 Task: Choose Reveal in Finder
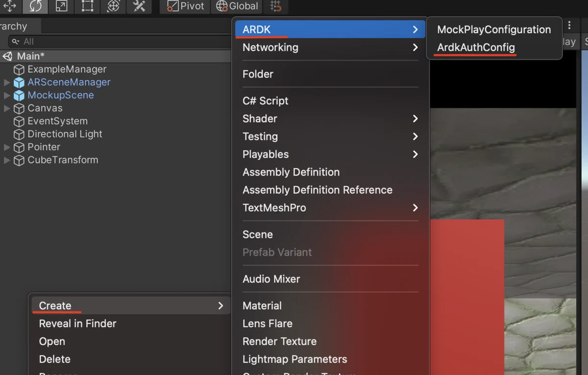[x=78, y=324]
